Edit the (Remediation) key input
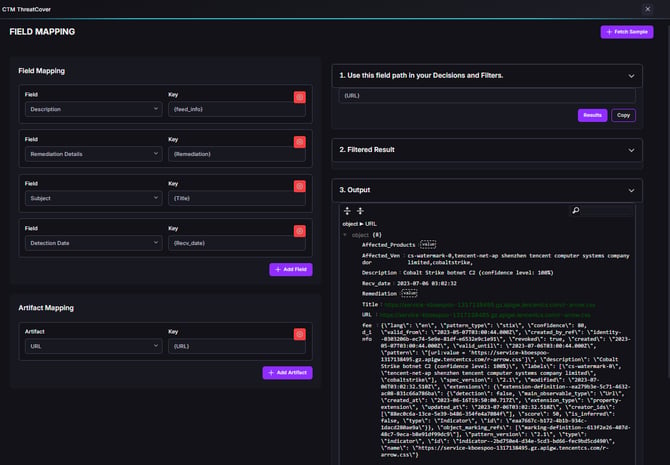This screenshot has width=670, height=465. click(237, 154)
